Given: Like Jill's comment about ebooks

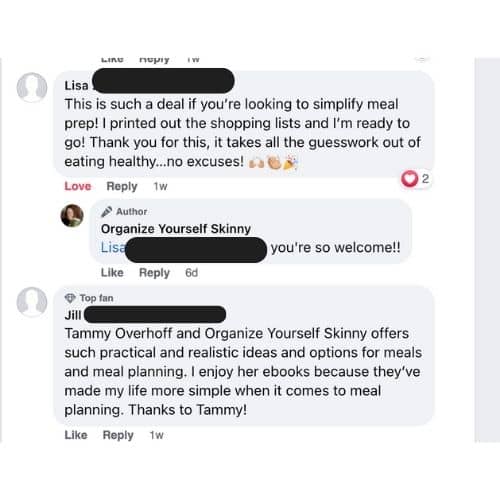Looking at the screenshot, I should 76,435.
